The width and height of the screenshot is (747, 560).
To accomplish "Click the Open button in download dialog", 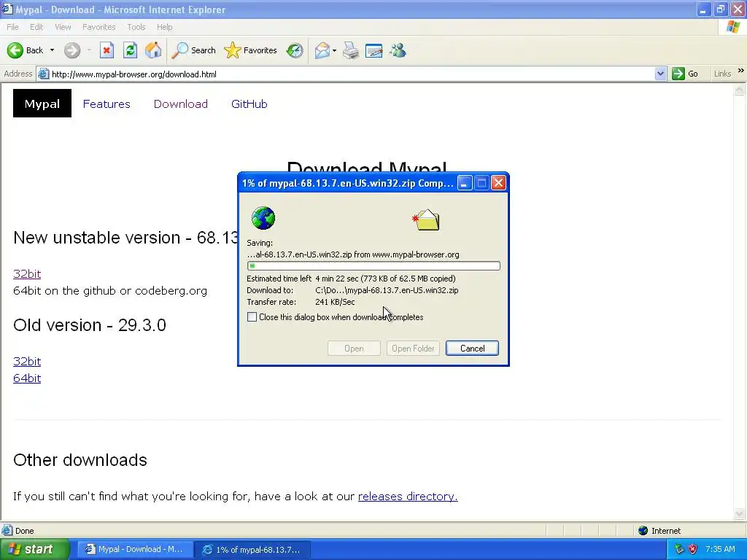I will coord(354,348).
